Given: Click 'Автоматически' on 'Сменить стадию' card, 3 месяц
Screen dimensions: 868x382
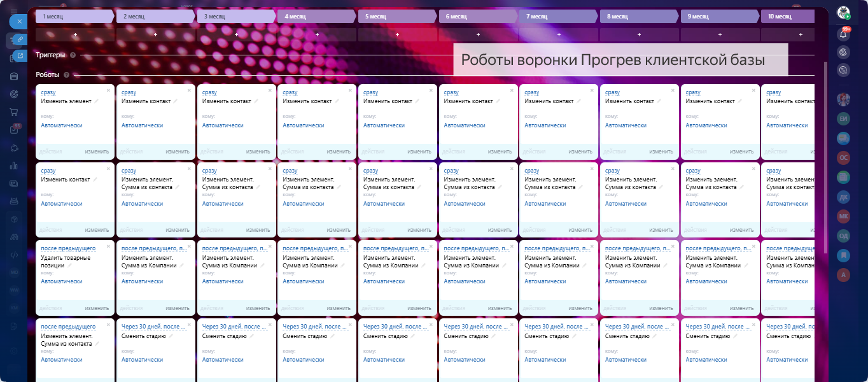Looking at the screenshot, I should point(223,360).
